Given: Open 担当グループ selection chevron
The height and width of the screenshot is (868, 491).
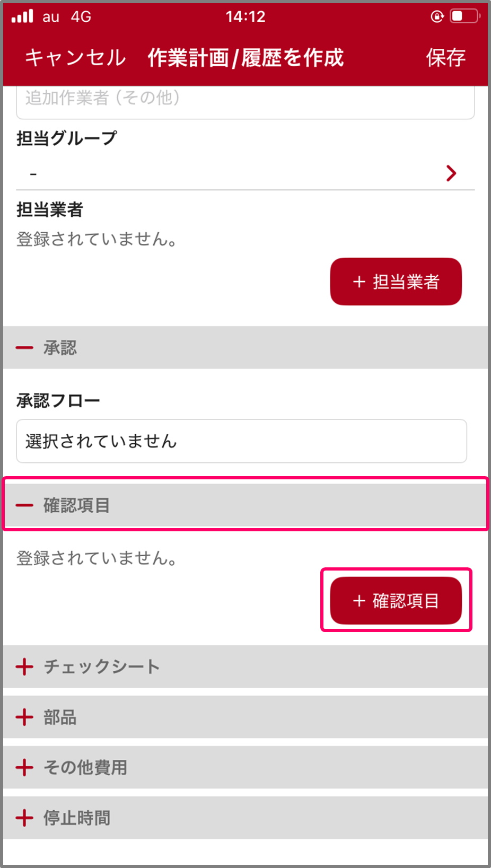Looking at the screenshot, I should 451,173.
